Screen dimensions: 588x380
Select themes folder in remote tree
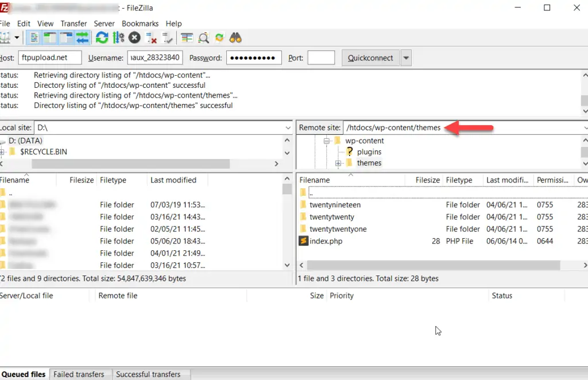pos(369,163)
